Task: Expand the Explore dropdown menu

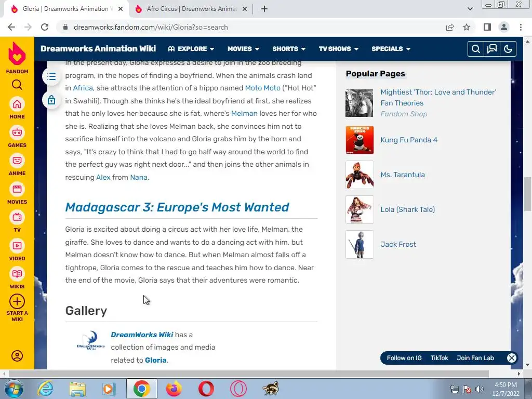Action: pyautogui.click(x=191, y=49)
